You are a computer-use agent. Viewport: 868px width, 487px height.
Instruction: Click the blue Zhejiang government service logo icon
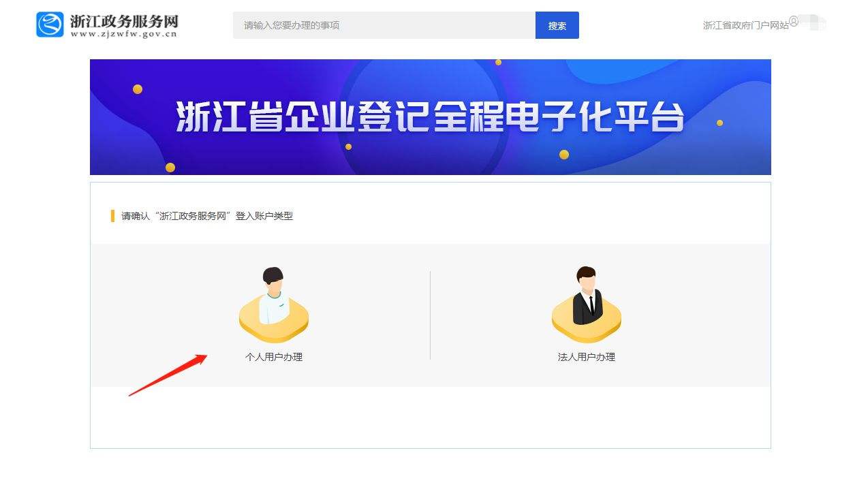coord(50,25)
